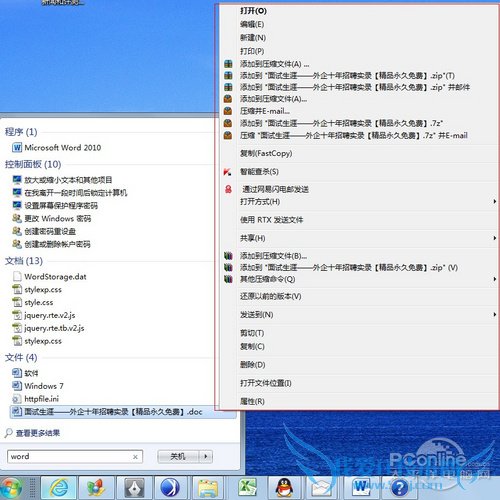Switch to Word via the taskbar icon

[361, 487]
